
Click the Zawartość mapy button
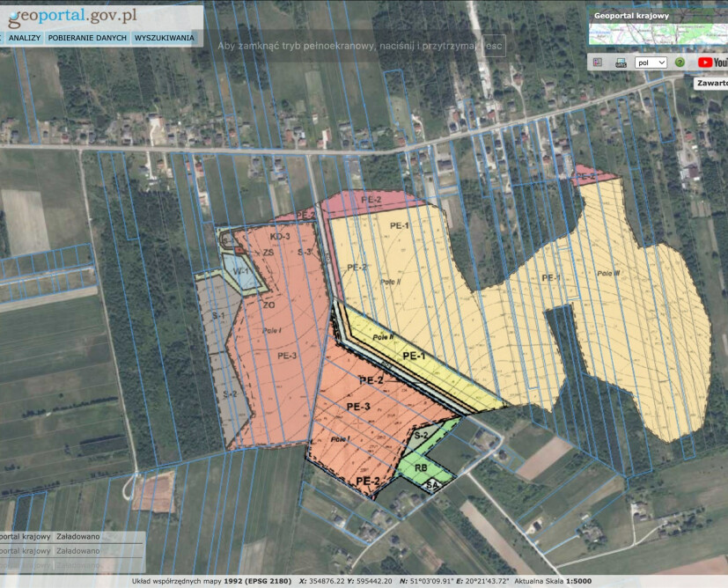click(x=711, y=84)
